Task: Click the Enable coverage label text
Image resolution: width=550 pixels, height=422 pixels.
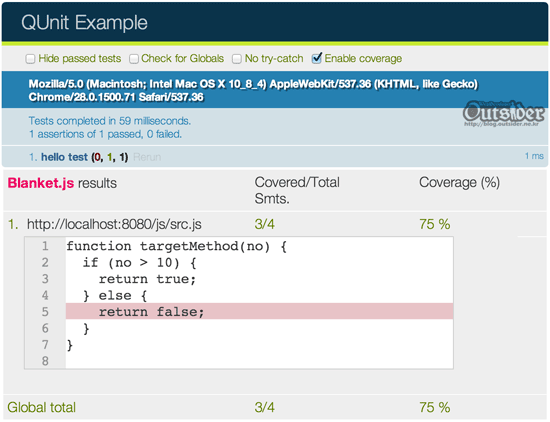Action: click(x=363, y=59)
